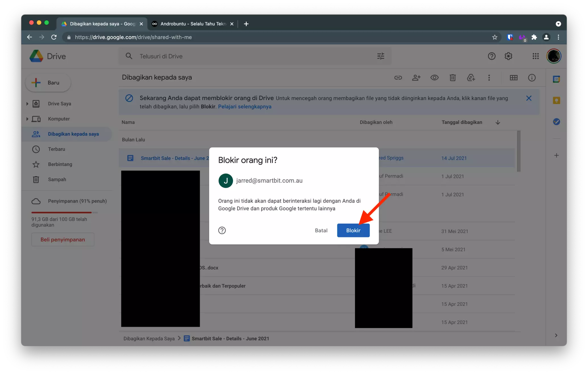Open the details info panel icon

point(532,78)
